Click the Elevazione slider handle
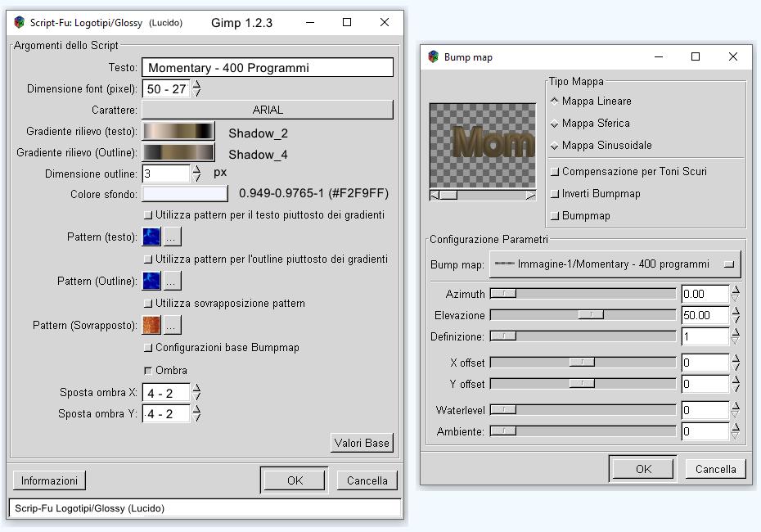Viewport: 761px width, 532px height. 591,315
